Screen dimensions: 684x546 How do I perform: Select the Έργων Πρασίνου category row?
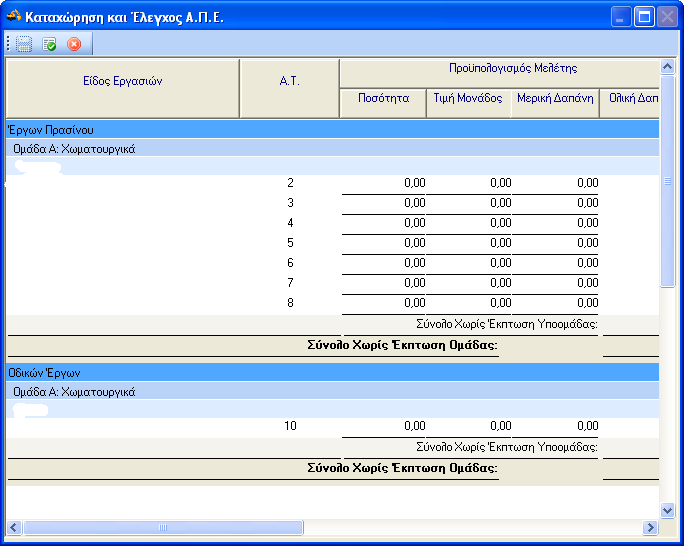click(332, 130)
